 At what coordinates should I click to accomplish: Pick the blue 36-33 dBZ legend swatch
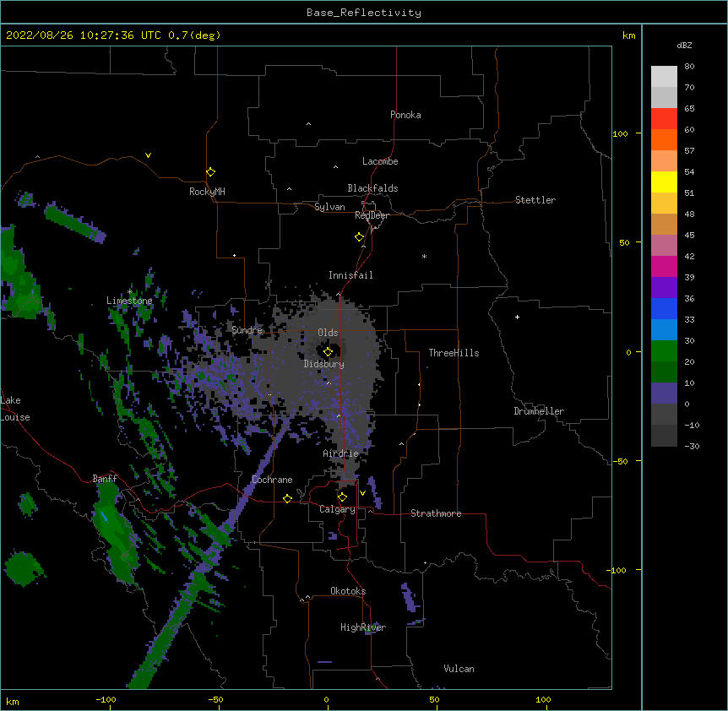[664, 308]
